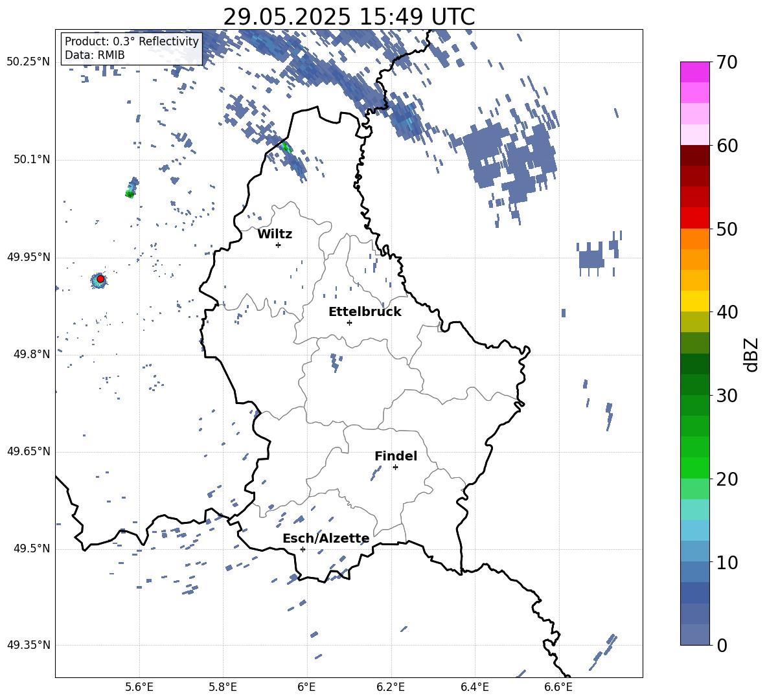Click the cross marker below Esch/Alzette
Screen dimensions: 767x700
click(303, 549)
